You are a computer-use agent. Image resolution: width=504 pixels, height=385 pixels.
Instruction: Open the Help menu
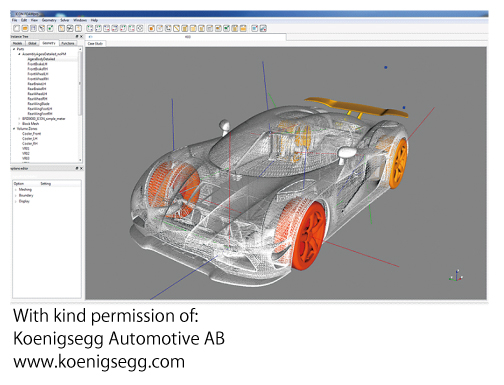[x=94, y=20]
